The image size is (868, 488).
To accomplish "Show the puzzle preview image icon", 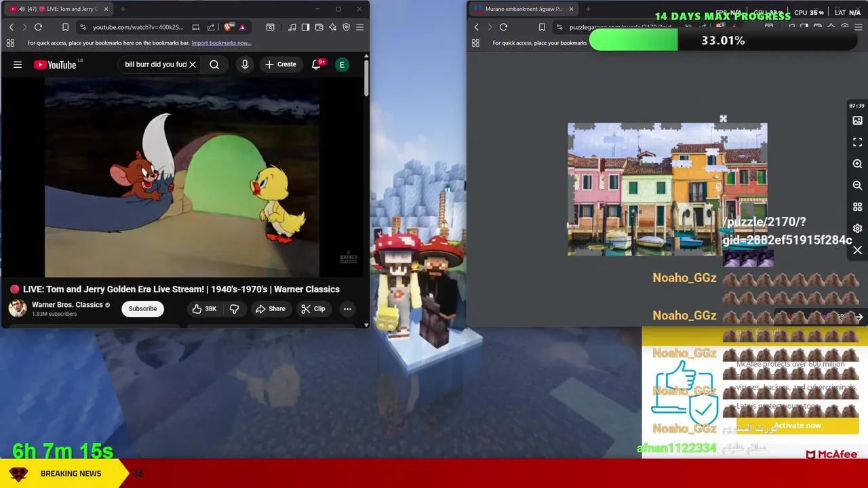I will click(857, 121).
